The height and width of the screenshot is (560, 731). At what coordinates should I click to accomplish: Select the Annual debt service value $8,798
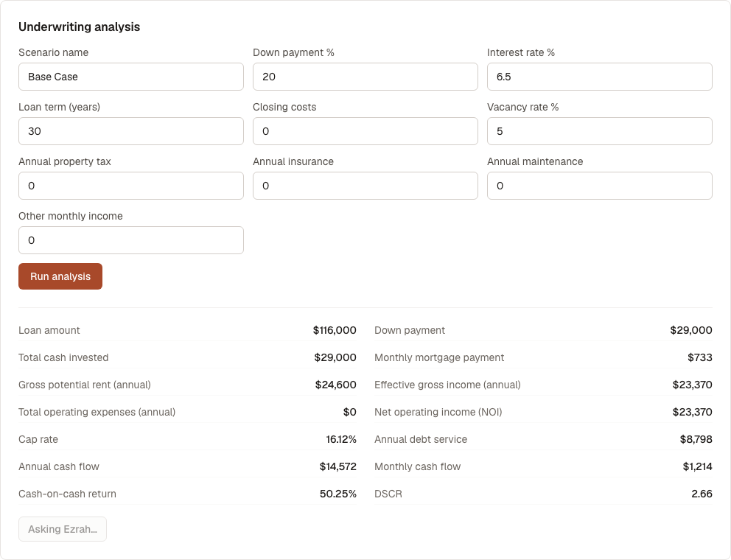coord(696,440)
